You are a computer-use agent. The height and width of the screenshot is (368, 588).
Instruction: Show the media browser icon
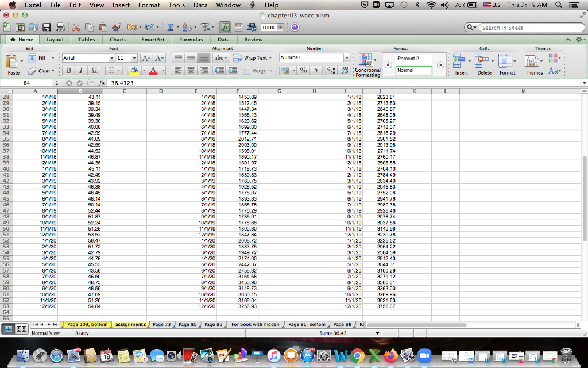(252, 27)
